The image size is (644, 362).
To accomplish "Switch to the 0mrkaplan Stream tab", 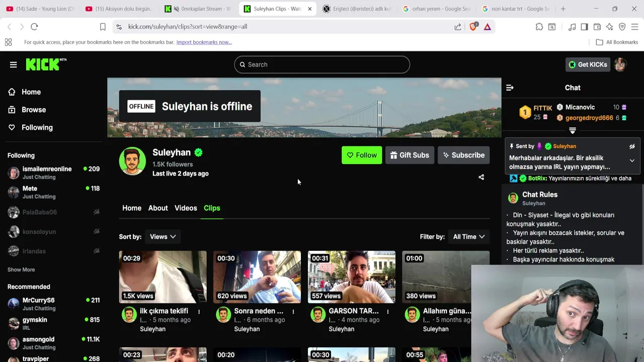I will [x=199, y=9].
